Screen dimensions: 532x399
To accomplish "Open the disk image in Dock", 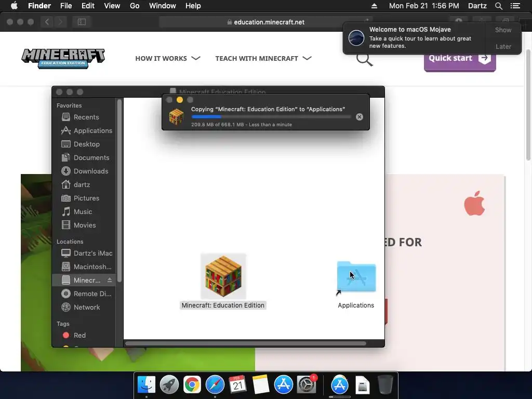I will [362, 385].
